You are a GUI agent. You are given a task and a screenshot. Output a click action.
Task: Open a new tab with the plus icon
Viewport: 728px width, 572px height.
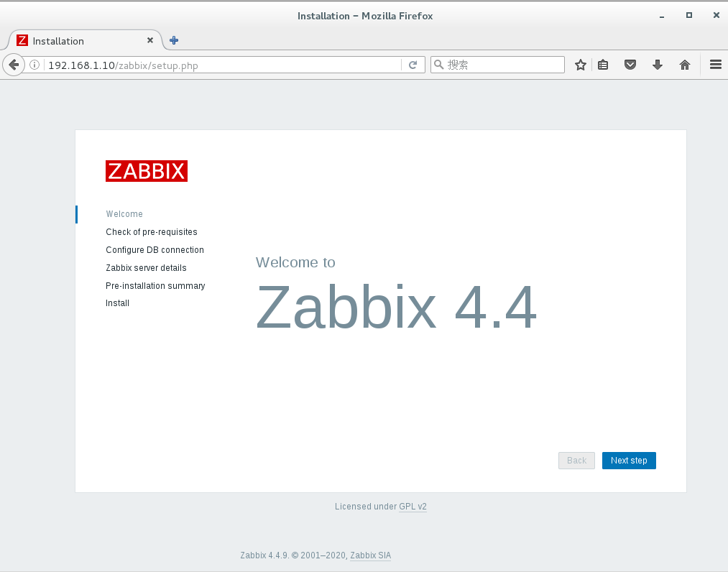point(174,40)
